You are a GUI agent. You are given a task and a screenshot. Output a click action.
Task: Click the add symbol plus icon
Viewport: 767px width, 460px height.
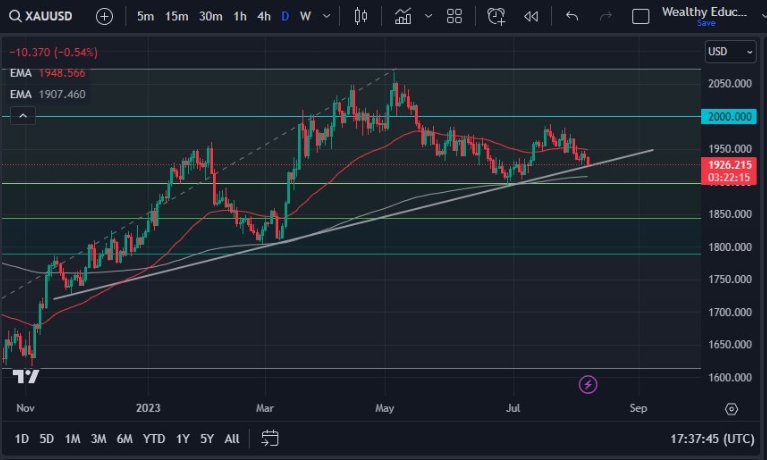point(104,16)
